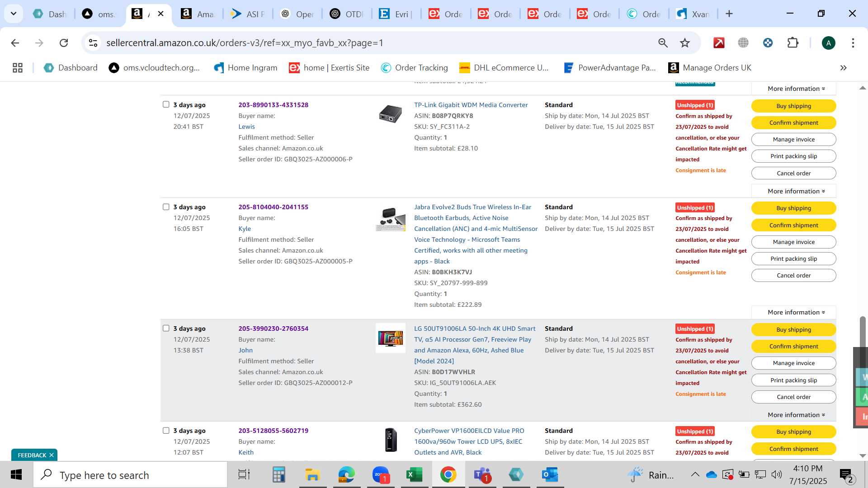868x488 pixels.
Task: Open a new browser tab
Action: [729, 14]
